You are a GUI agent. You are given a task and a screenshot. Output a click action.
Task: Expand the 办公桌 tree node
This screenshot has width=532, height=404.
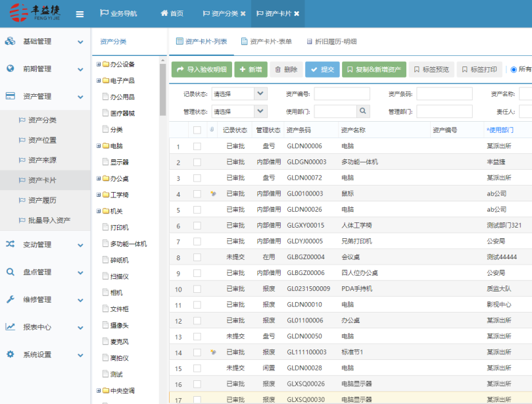point(99,178)
